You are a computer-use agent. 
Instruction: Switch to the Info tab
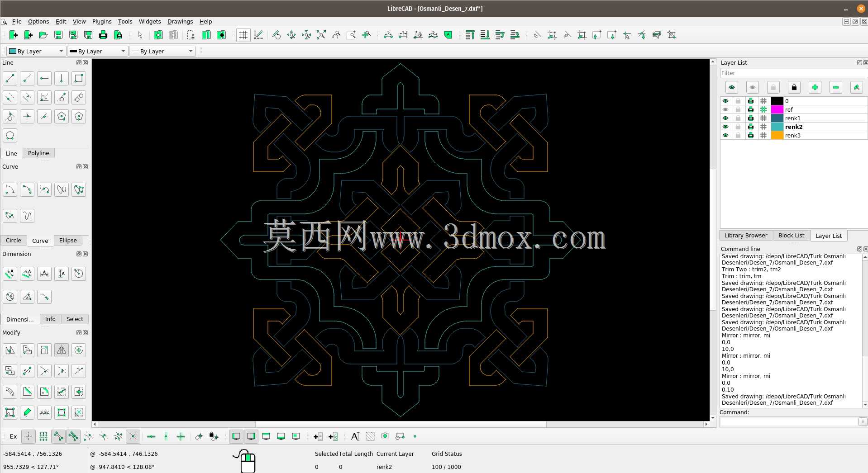point(50,319)
